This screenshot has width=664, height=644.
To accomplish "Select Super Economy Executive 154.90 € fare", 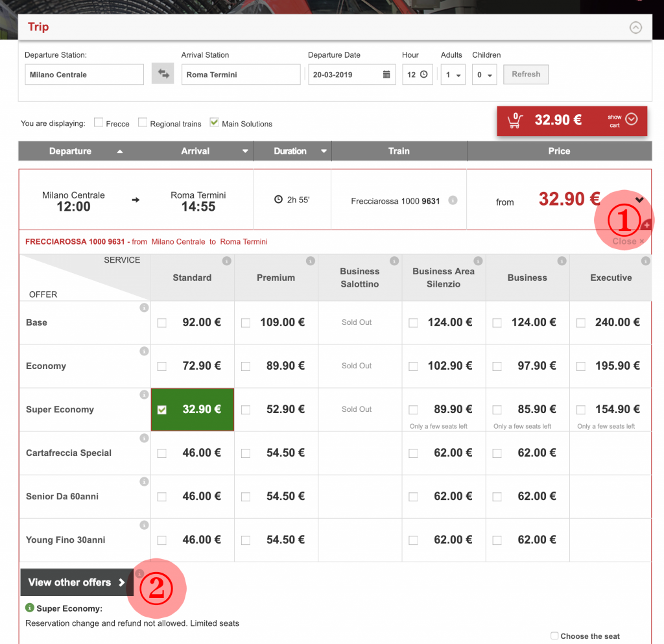I will 581,410.
